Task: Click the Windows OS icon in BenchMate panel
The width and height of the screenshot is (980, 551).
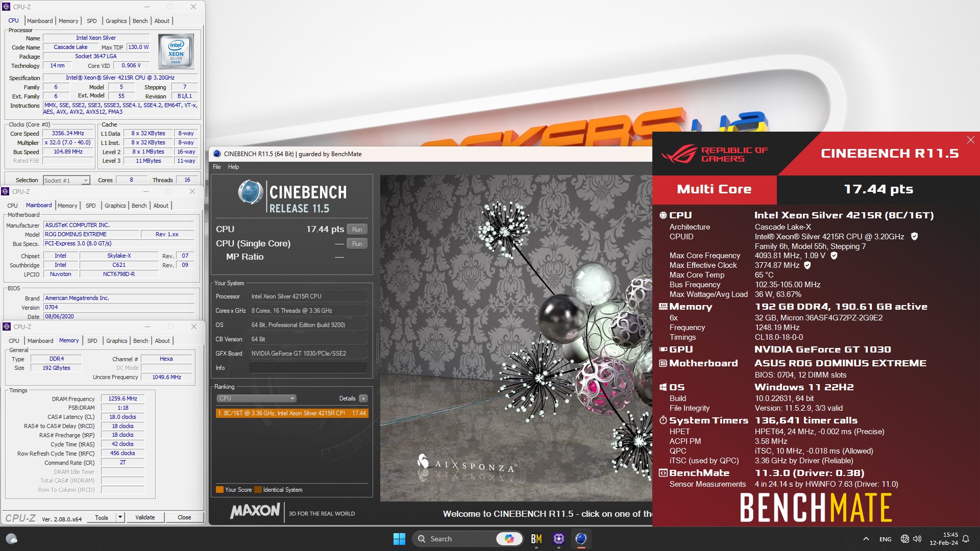Action: [663, 387]
